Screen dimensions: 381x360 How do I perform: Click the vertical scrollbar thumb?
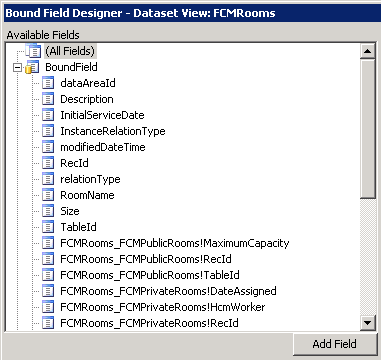[368, 129]
